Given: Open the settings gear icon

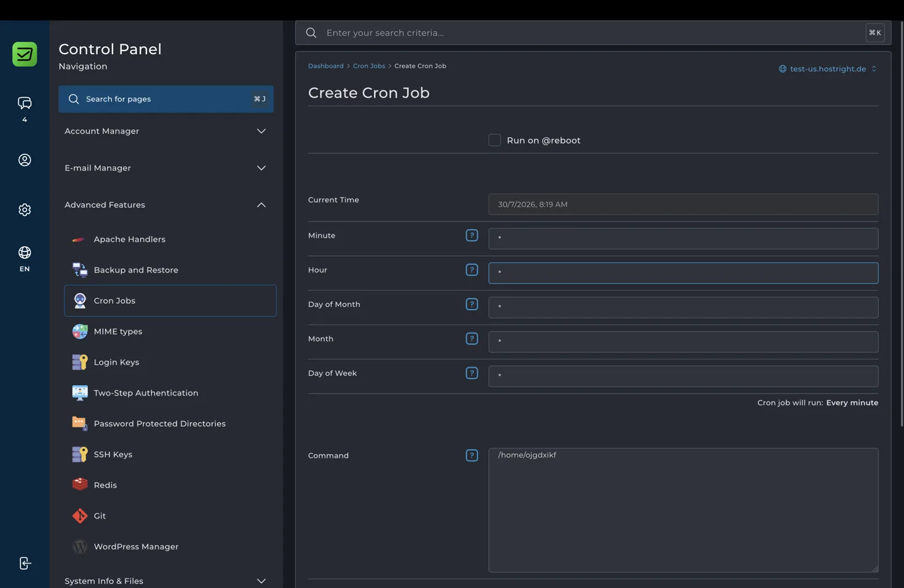Looking at the screenshot, I should point(25,210).
